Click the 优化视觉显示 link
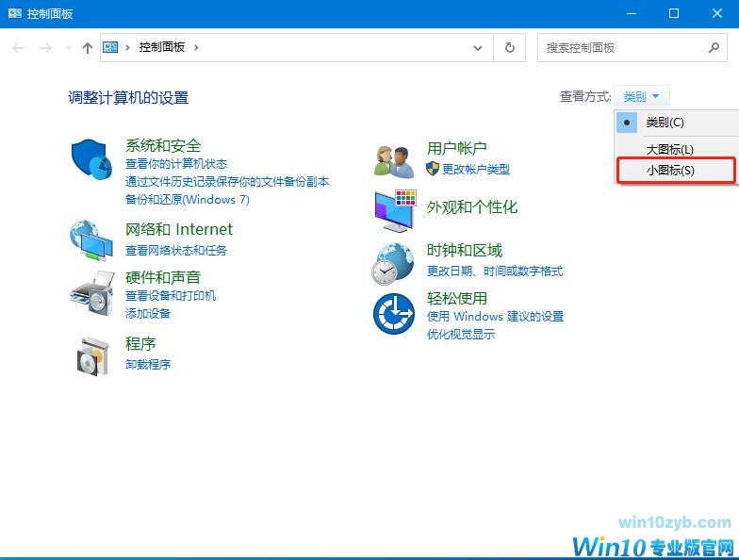Screen dimensions: 739x560 (461, 334)
